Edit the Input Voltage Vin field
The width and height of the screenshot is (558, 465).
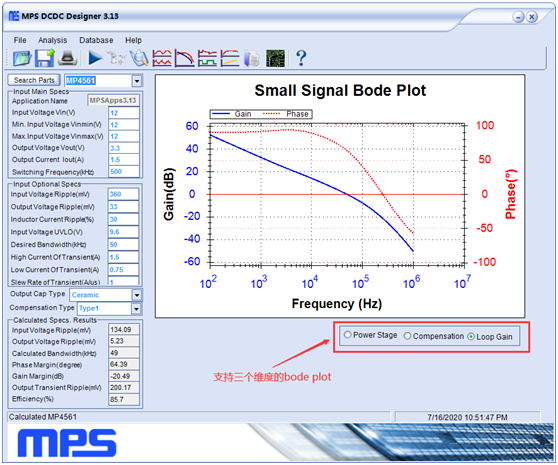pyautogui.click(x=124, y=113)
